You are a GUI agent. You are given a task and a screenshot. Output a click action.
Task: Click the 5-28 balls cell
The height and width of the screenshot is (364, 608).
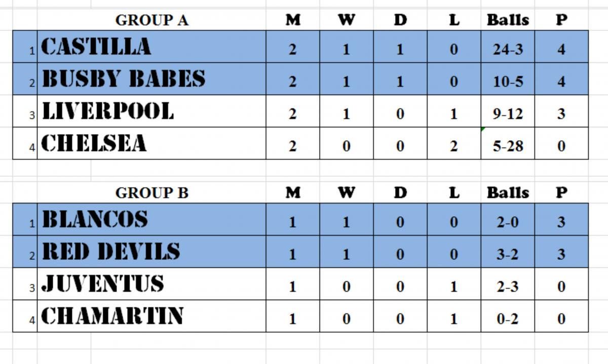(x=508, y=146)
